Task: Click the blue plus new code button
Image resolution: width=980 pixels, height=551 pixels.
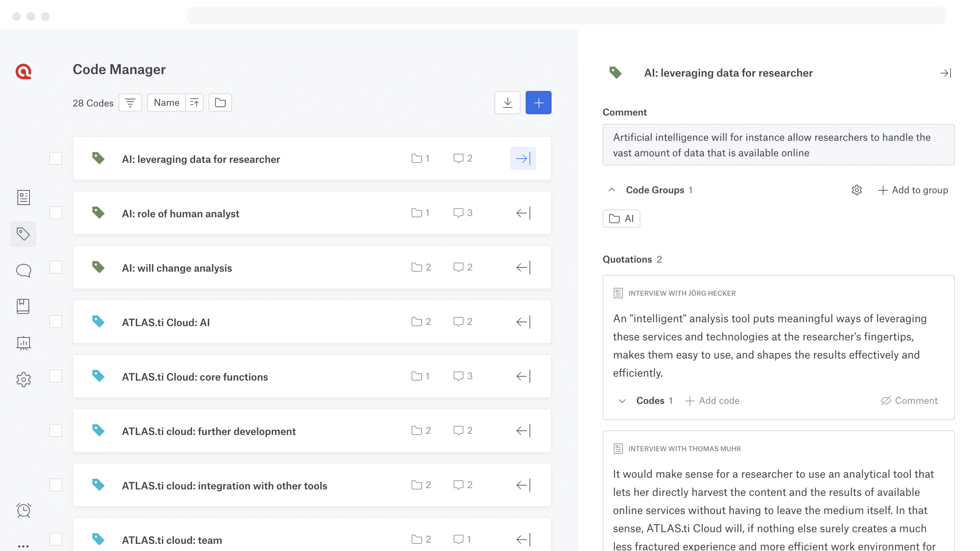Action: click(x=538, y=103)
